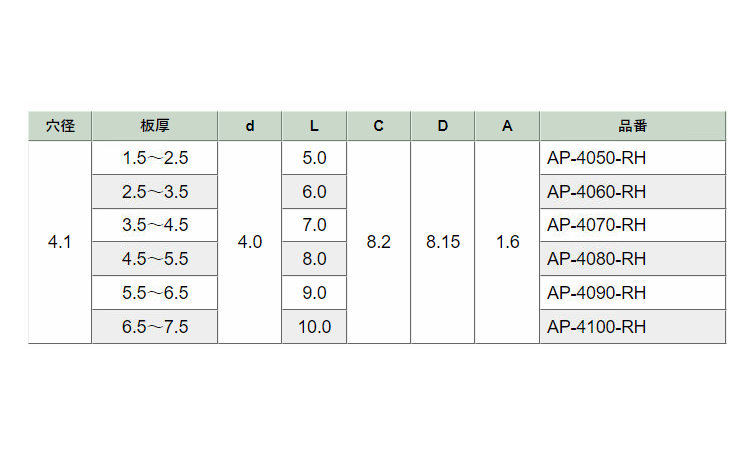
Task: Click the d value 4.0
Action: pos(250,242)
